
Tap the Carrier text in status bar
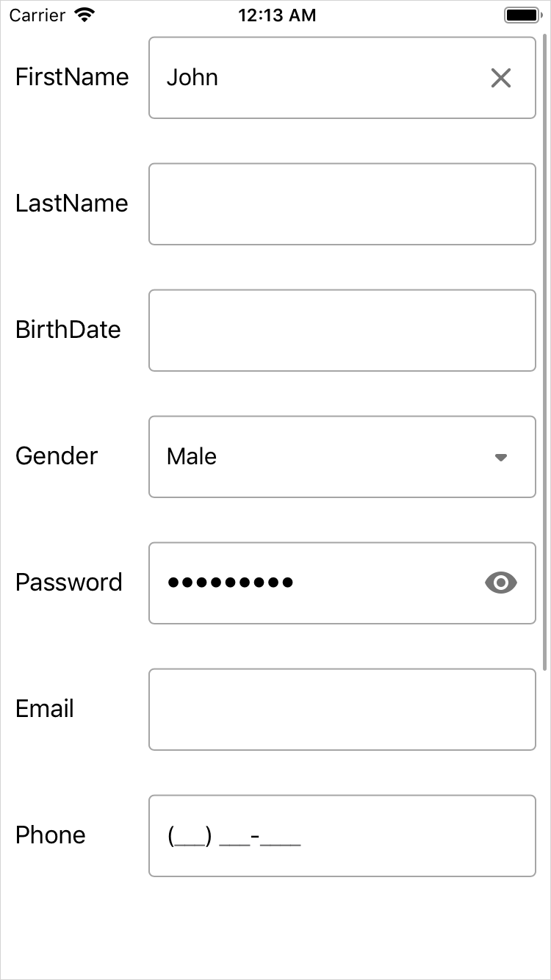pos(37,15)
